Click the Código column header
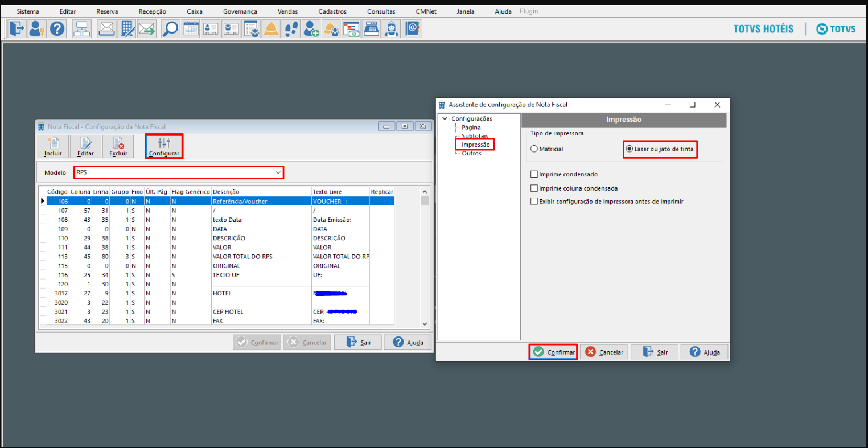This screenshot has height=448, width=868. tap(57, 192)
